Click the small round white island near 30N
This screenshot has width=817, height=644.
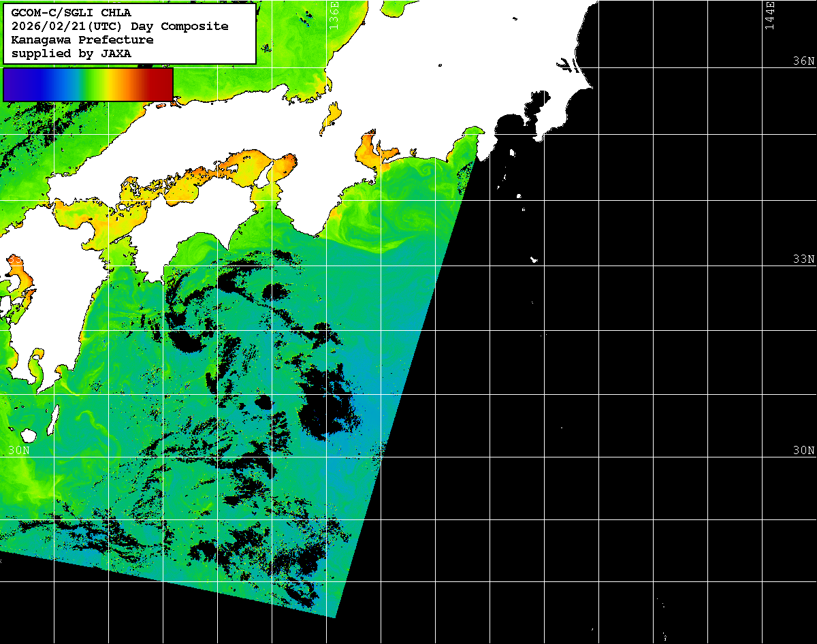tap(28, 435)
